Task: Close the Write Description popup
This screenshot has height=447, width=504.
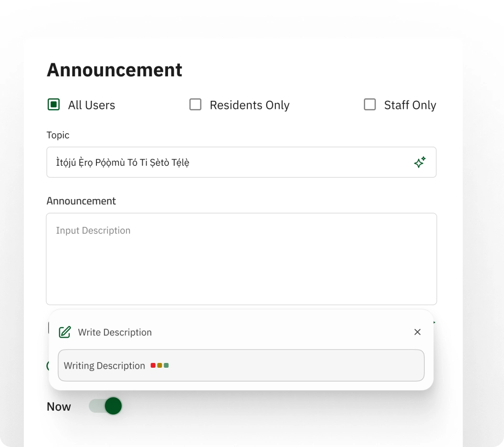Action: [x=417, y=332]
